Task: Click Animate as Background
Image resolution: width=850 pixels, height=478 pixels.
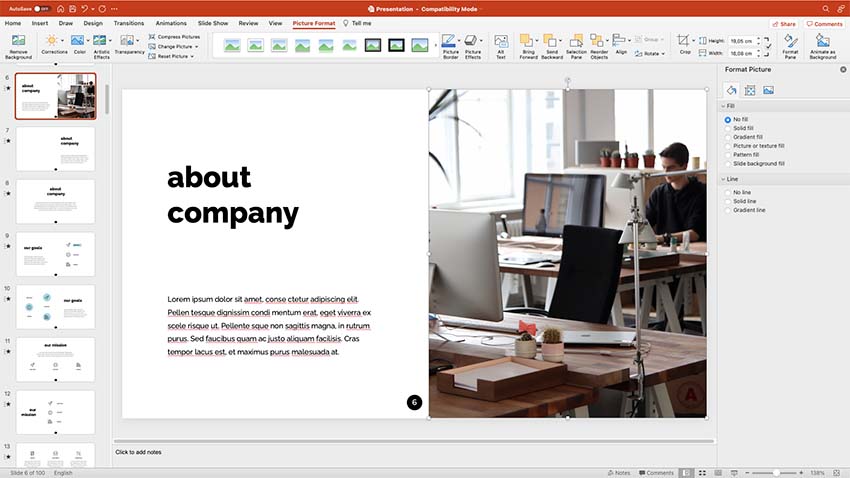Action: click(823, 45)
